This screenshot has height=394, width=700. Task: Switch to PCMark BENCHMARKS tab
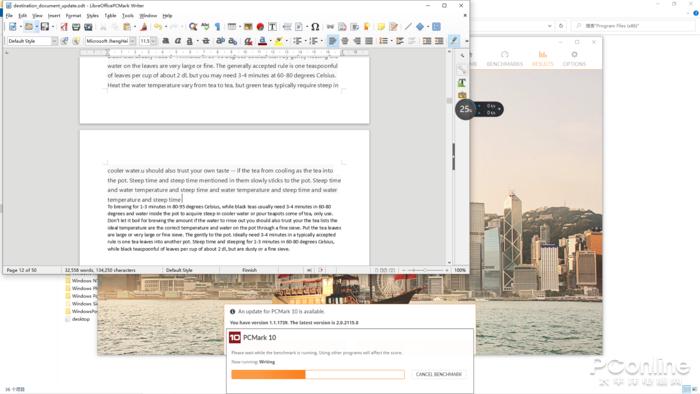pos(504,58)
